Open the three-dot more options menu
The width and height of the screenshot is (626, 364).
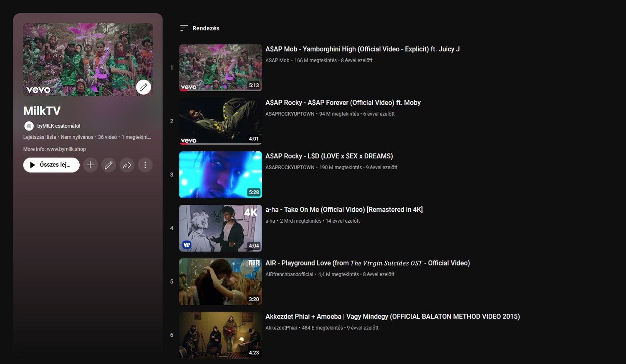145,165
